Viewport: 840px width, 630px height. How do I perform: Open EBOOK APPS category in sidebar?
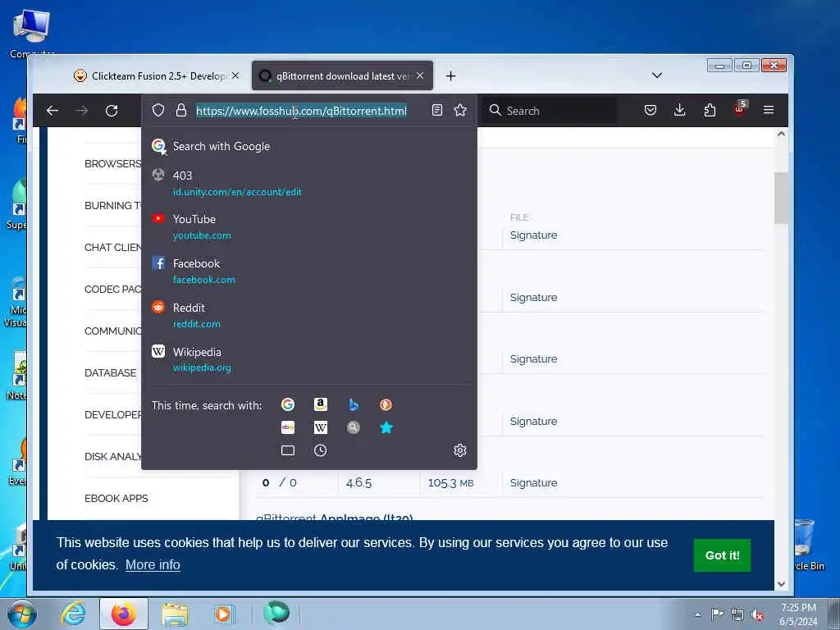(x=116, y=498)
